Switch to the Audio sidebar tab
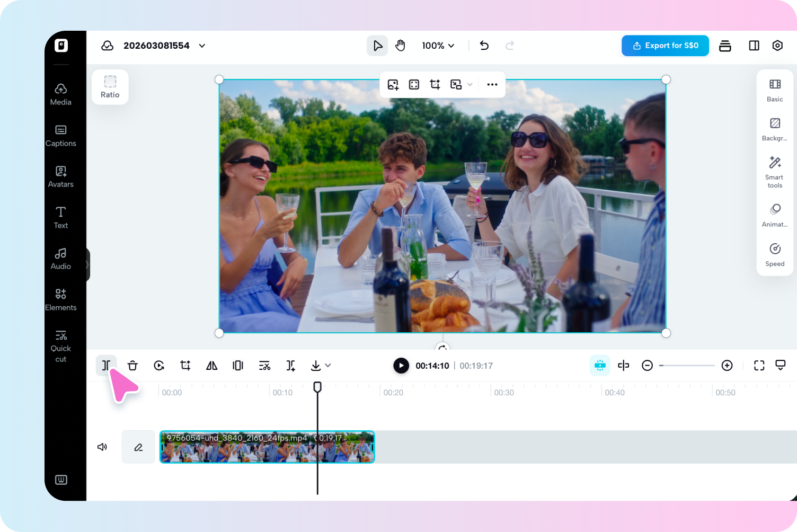797x532 pixels. (61, 259)
